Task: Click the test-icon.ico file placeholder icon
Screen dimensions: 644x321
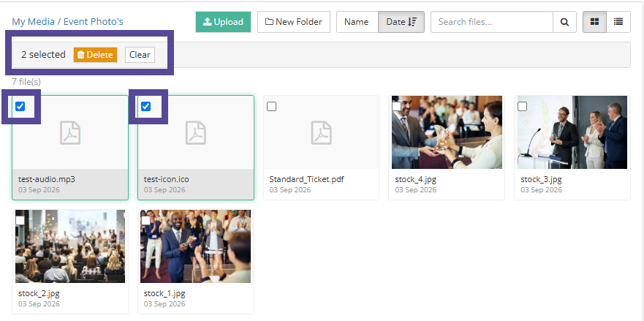Action: (196, 132)
